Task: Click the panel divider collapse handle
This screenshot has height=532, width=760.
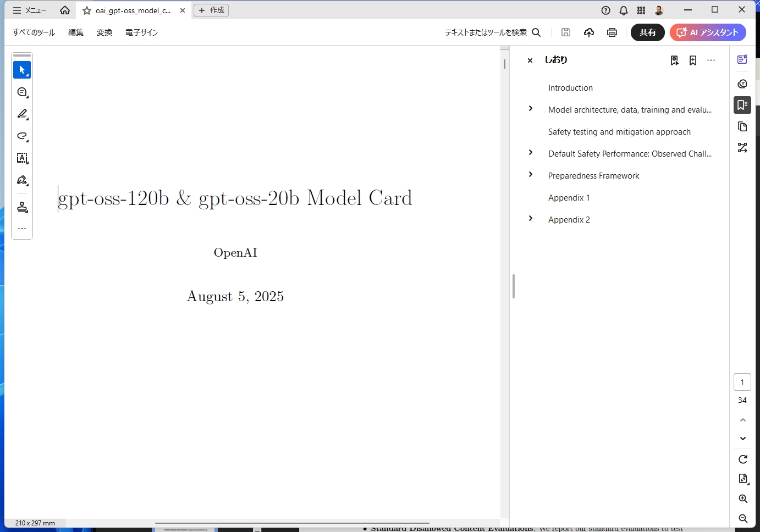Action: tap(514, 286)
